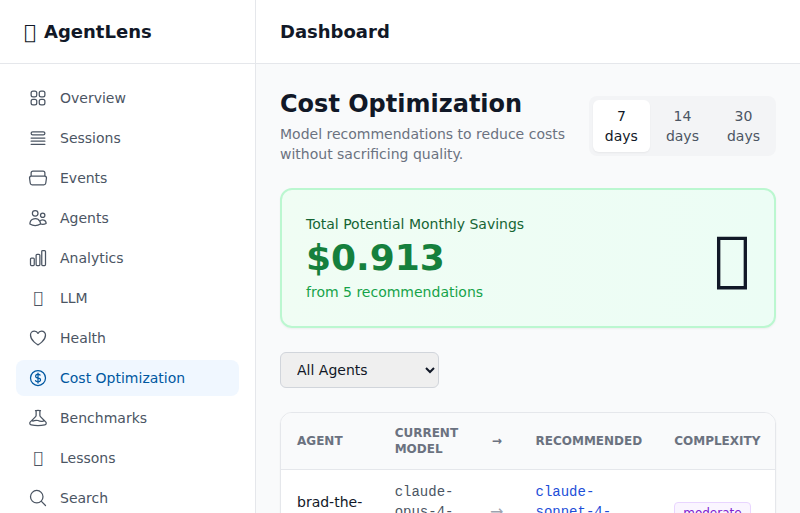The width and height of the screenshot is (800, 513).
Task: Click the Benchmarks flask icon
Action: coord(38,418)
